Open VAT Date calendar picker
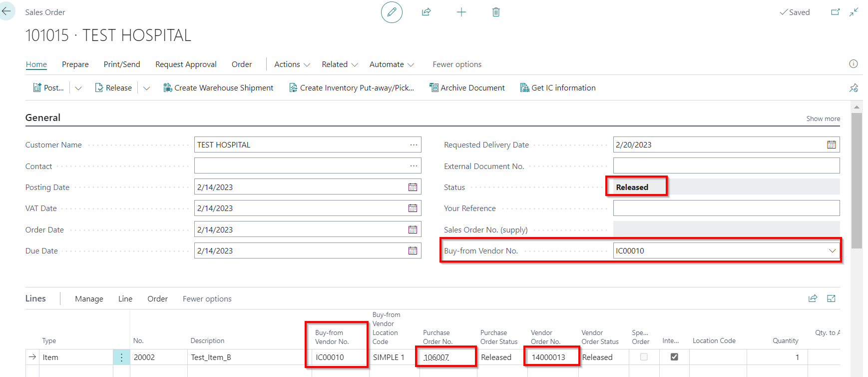Image resolution: width=868 pixels, height=377 pixels. point(413,208)
